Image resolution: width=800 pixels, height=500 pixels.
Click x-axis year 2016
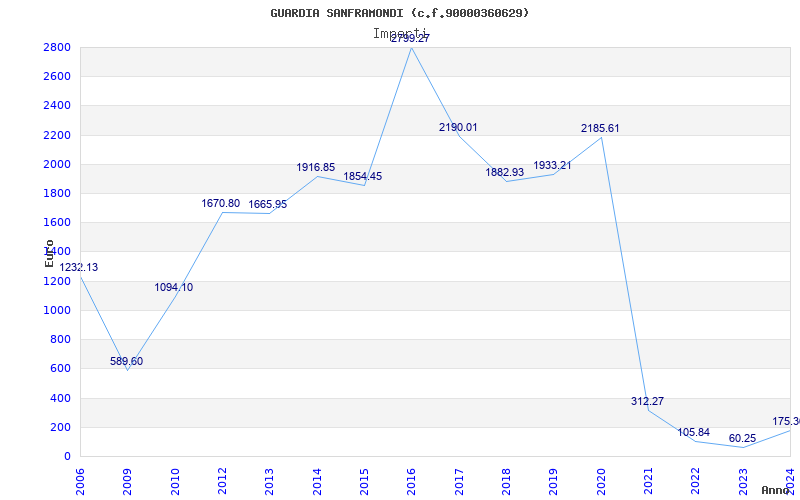(x=412, y=482)
